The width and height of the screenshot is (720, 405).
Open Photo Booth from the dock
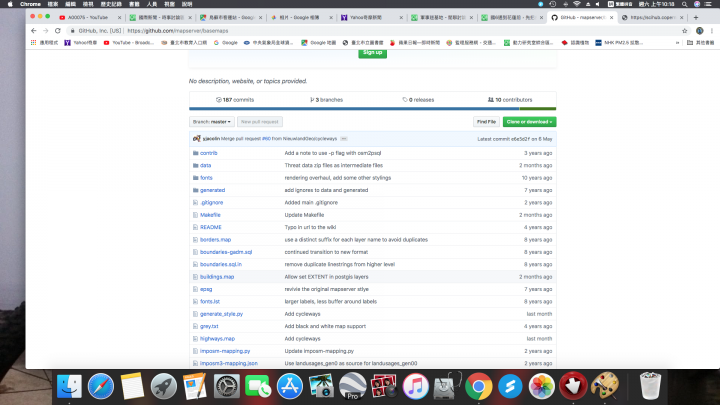pyautogui.click(x=384, y=386)
